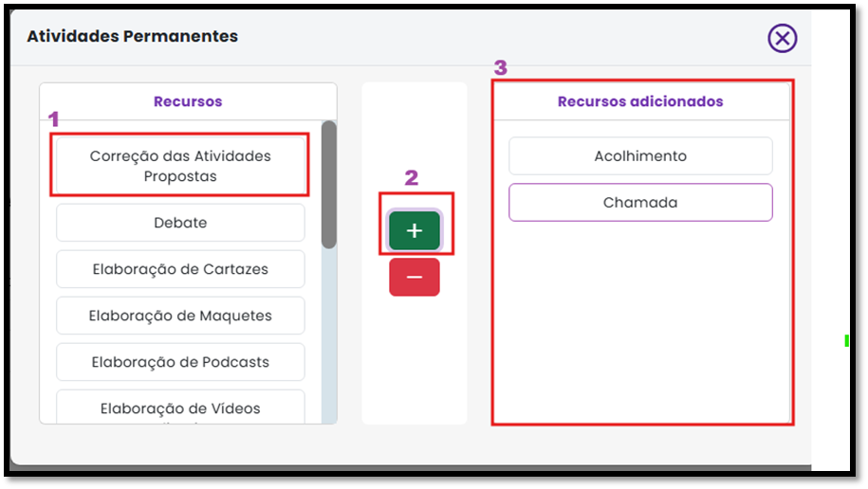
Task: Select Chamada in added resources
Action: pos(640,203)
